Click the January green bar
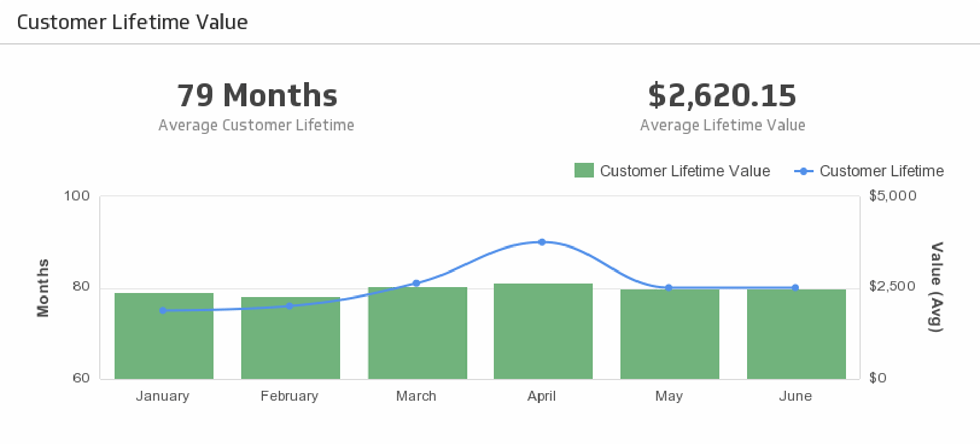Screen dimensions: 980x444 pyautogui.click(x=164, y=342)
